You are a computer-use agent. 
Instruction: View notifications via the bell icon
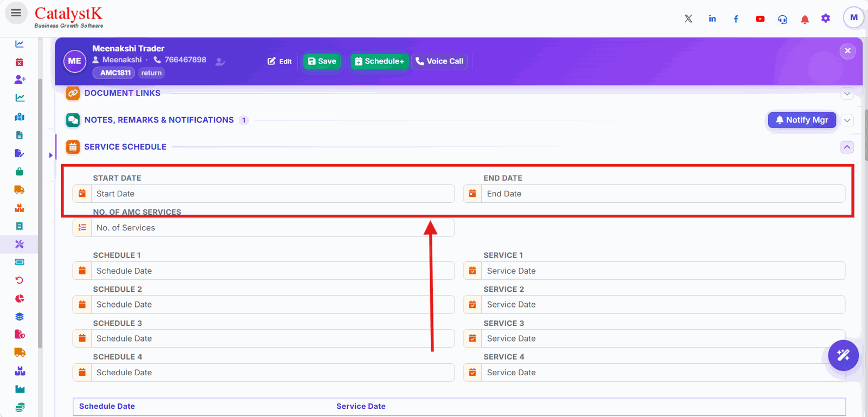[x=805, y=20]
